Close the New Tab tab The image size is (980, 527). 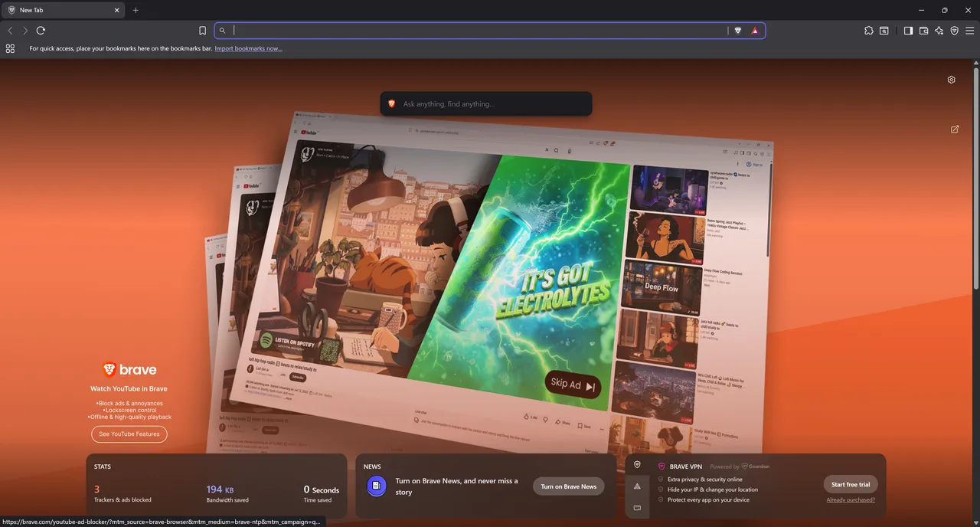click(117, 10)
